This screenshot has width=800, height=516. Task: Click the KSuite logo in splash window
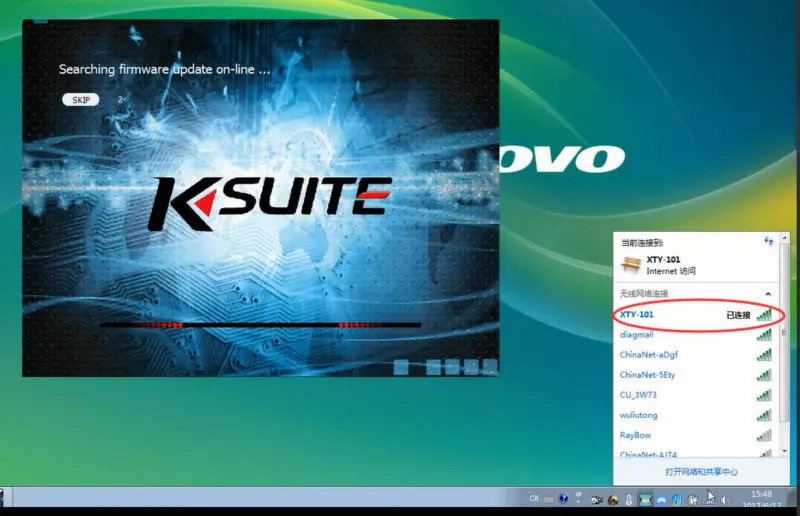(x=270, y=203)
